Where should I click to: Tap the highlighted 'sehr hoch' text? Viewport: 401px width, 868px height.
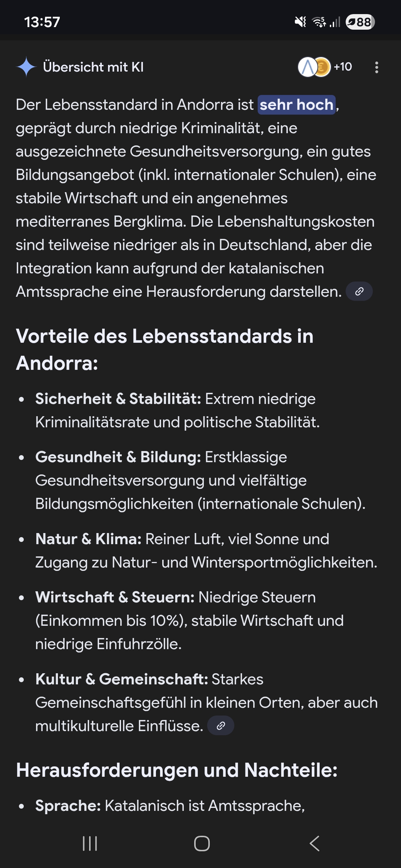pyautogui.click(x=296, y=105)
